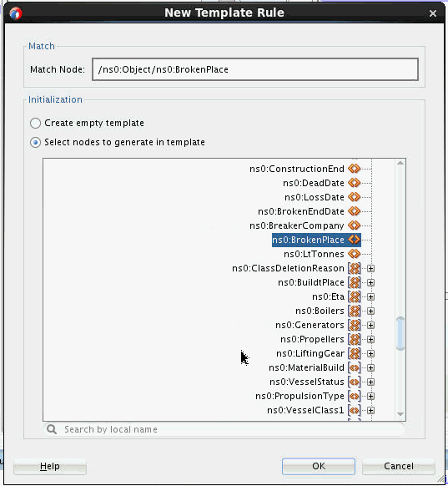Click the ns0:BreakerCompany element icon

(x=355, y=225)
